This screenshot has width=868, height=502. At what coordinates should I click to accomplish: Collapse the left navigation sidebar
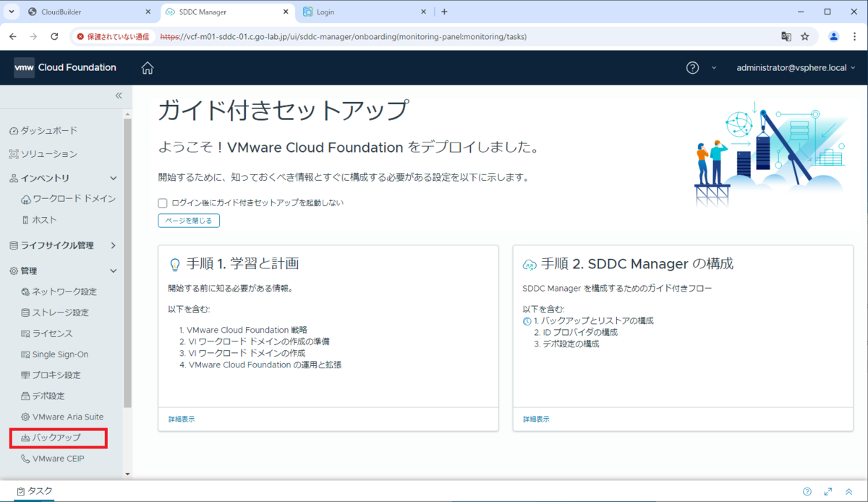[x=119, y=95]
